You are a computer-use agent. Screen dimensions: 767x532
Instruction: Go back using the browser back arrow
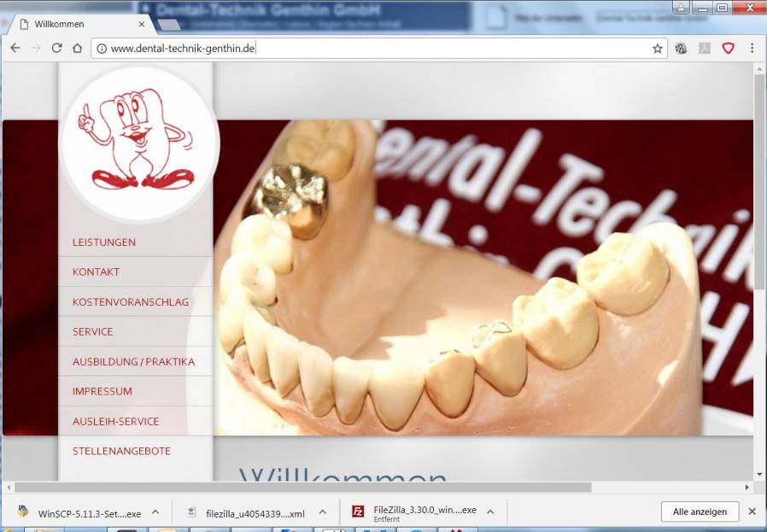[15, 48]
